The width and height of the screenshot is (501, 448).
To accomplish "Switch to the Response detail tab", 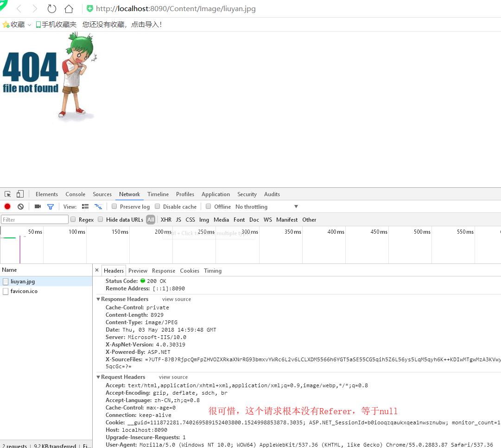I will [x=164, y=270].
